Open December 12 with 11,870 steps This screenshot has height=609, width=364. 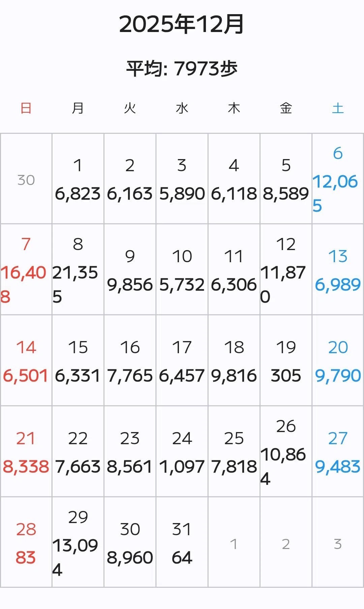286,269
